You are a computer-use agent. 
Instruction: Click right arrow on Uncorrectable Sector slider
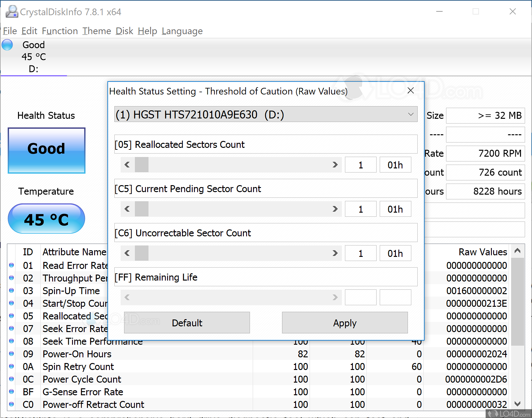335,253
